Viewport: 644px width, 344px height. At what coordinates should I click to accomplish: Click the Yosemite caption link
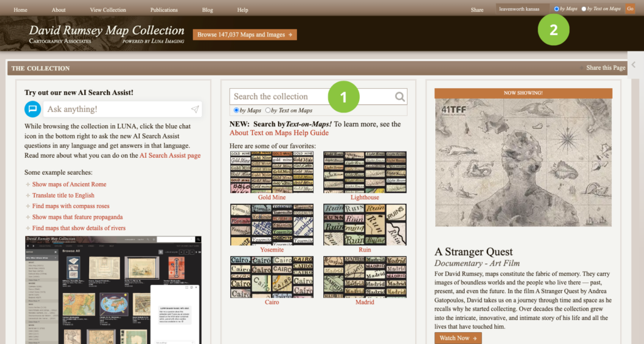point(272,250)
